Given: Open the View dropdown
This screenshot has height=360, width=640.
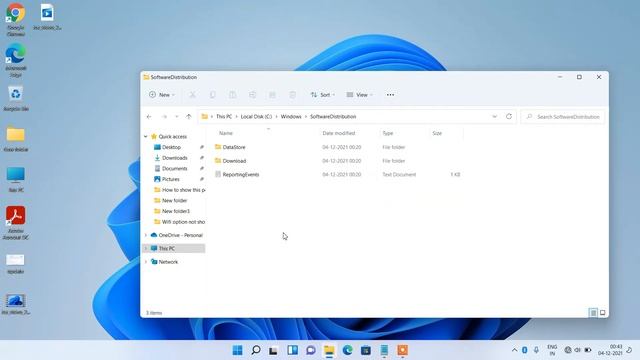Looking at the screenshot, I should coord(360,95).
